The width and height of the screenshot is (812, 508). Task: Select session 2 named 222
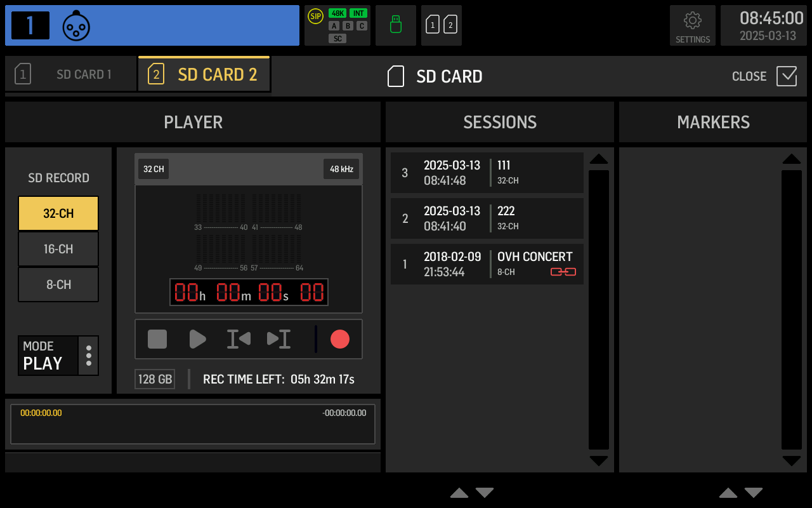point(487,218)
